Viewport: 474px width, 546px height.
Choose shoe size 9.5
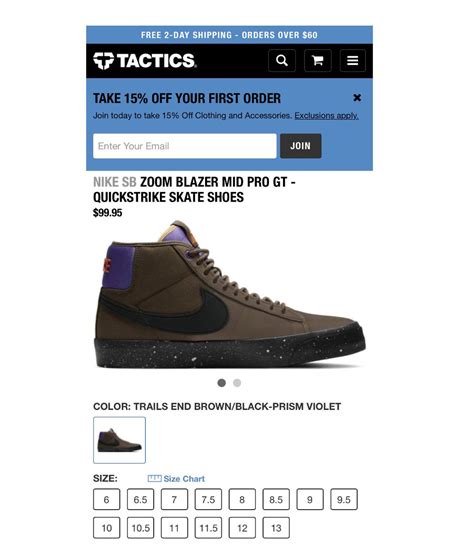tap(344, 499)
